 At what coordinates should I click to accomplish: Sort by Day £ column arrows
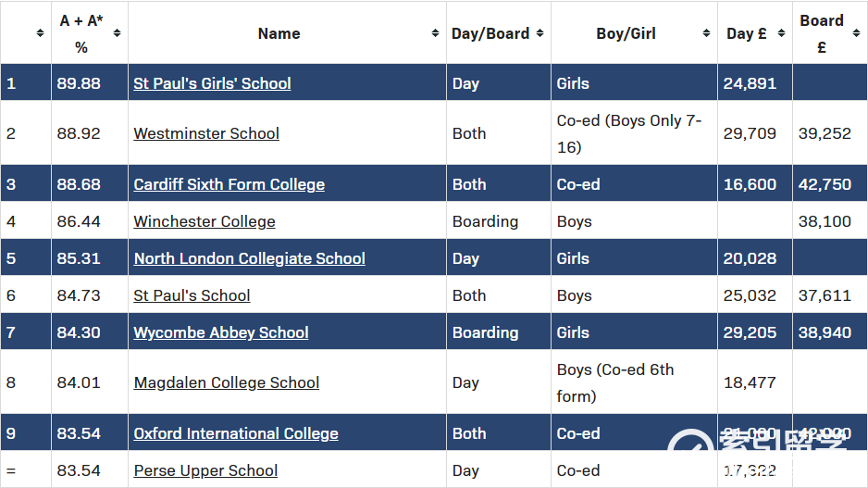[x=781, y=33]
